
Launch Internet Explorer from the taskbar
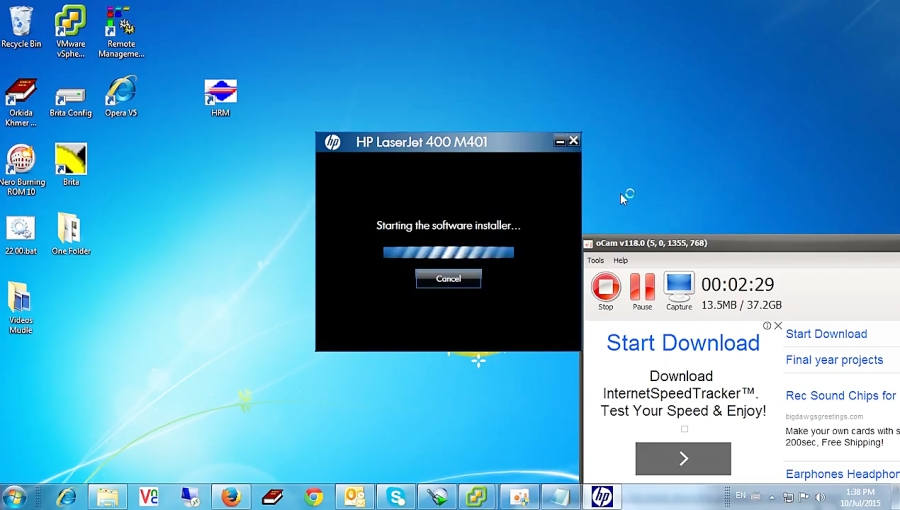pyautogui.click(x=66, y=496)
